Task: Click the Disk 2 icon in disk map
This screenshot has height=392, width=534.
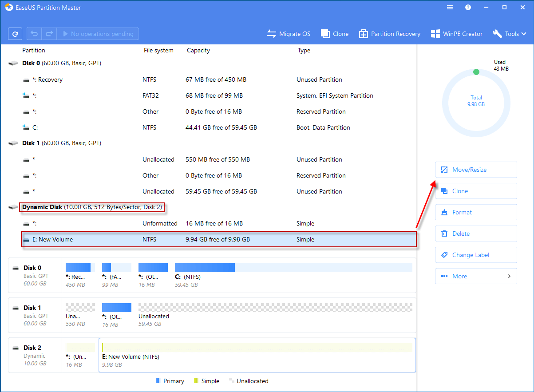Action: 16,348
